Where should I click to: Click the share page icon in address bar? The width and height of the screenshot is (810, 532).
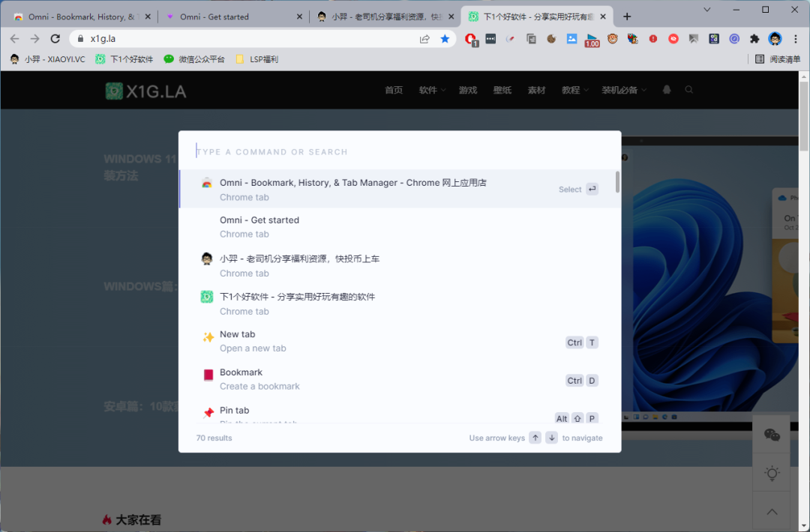[424, 39]
